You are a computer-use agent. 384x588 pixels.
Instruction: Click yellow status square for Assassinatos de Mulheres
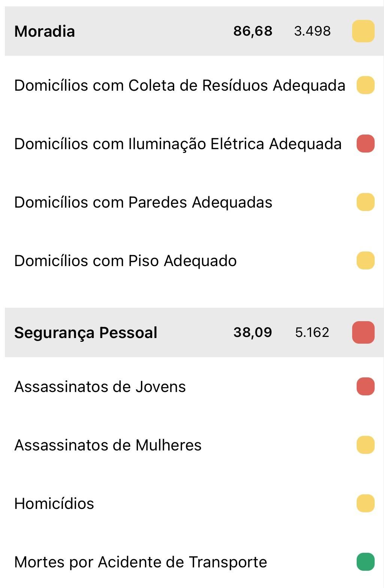point(365,445)
